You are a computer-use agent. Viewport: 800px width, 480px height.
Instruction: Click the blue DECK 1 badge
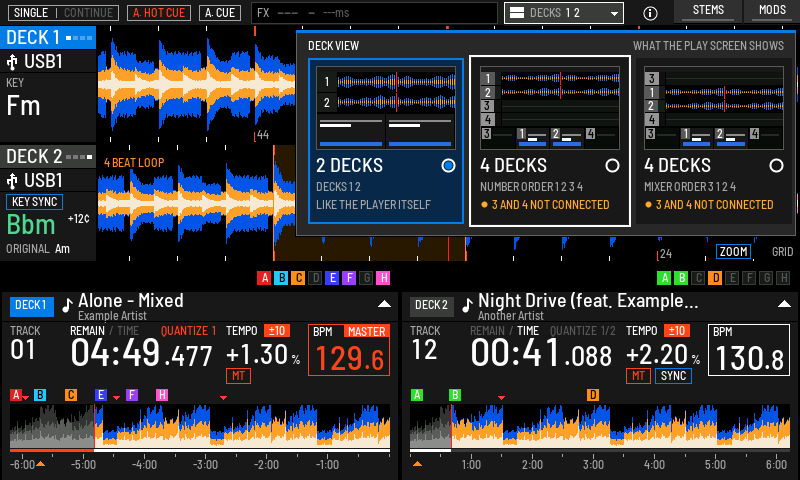[x=32, y=306]
